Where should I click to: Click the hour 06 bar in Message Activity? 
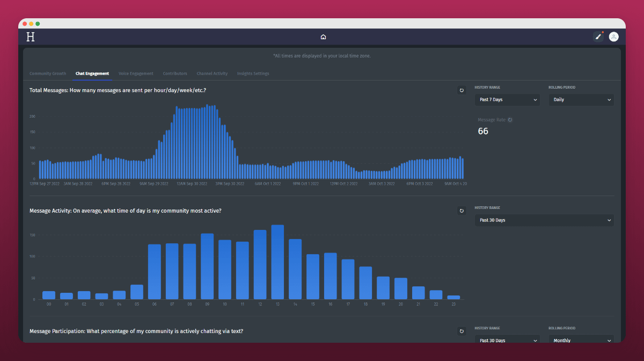coord(155,272)
